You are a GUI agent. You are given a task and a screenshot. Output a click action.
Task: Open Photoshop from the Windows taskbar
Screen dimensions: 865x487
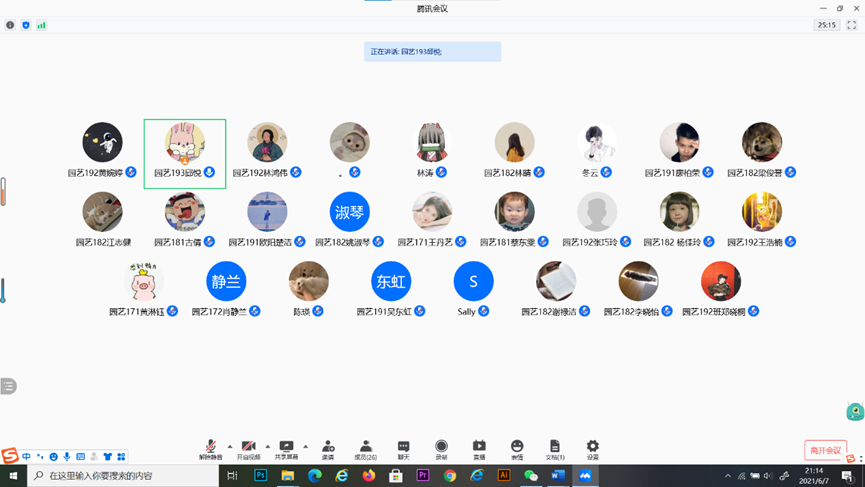pos(260,476)
